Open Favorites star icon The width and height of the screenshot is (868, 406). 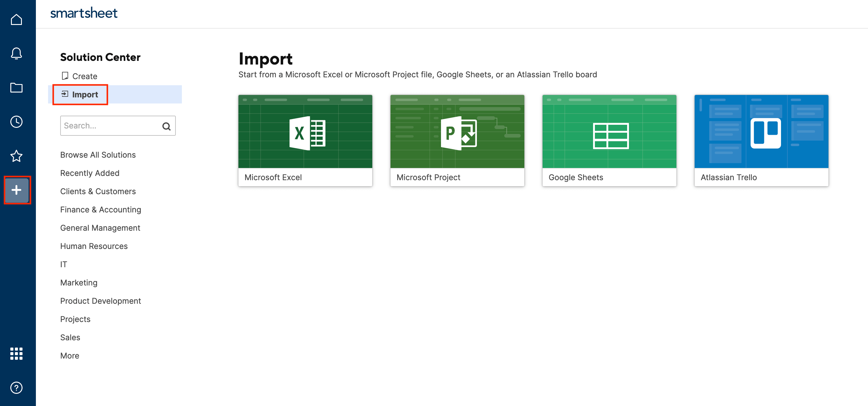click(x=16, y=156)
